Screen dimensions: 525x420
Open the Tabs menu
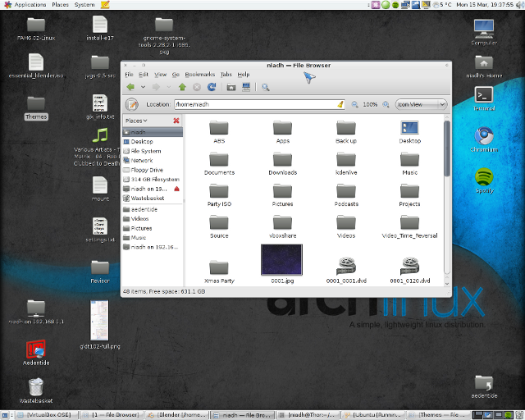[226, 75]
